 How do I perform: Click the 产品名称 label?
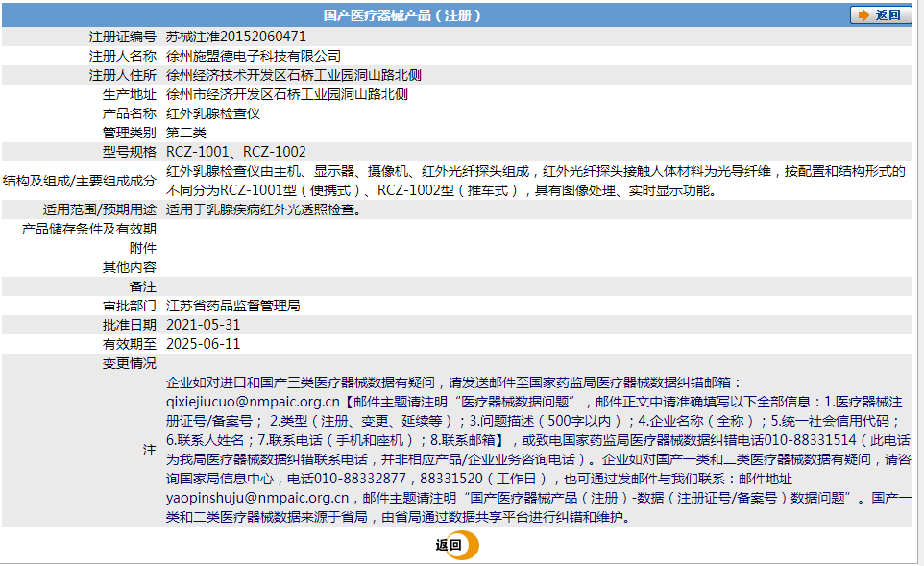point(130,113)
